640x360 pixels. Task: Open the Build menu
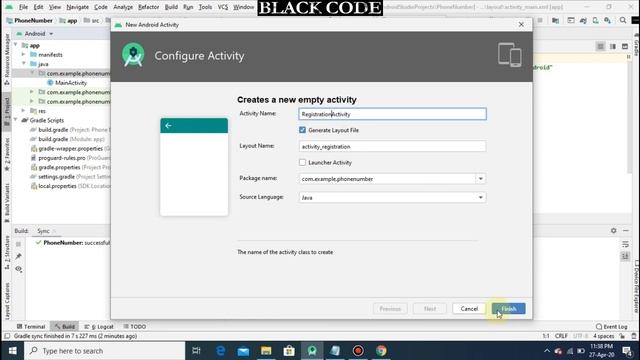[x=171, y=7]
